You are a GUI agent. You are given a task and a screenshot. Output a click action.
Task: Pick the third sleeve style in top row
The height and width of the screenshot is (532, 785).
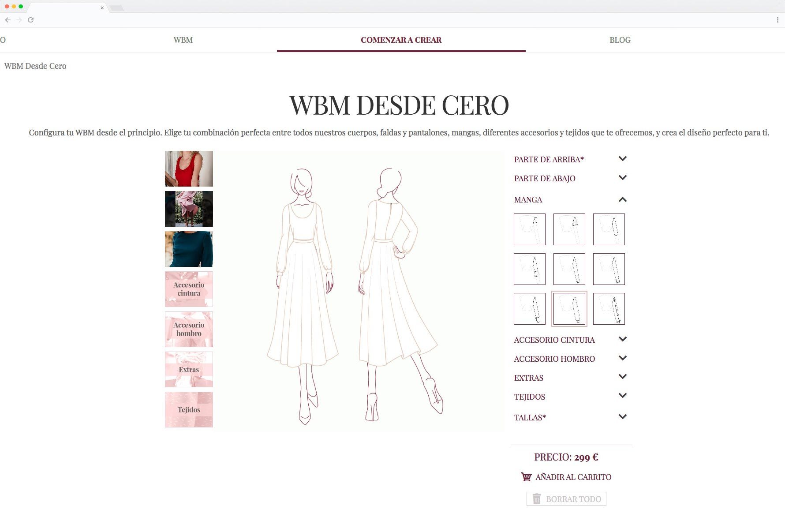point(609,229)
